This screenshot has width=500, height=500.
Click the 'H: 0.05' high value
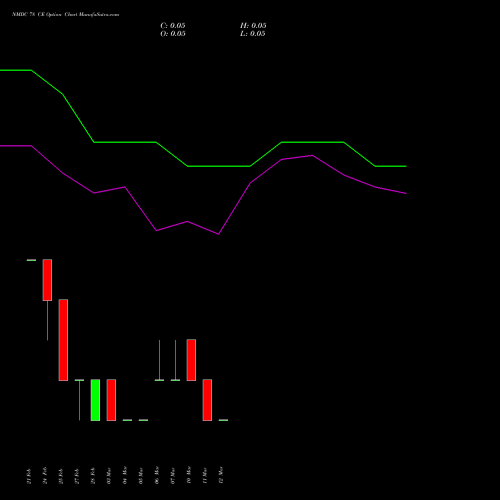pyautogui.click(x=253, y=26)
